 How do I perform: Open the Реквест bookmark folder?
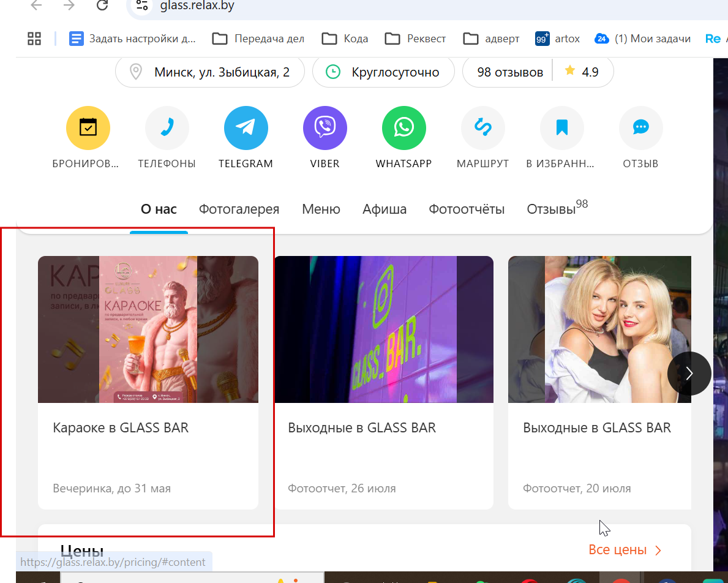(416, 39)
